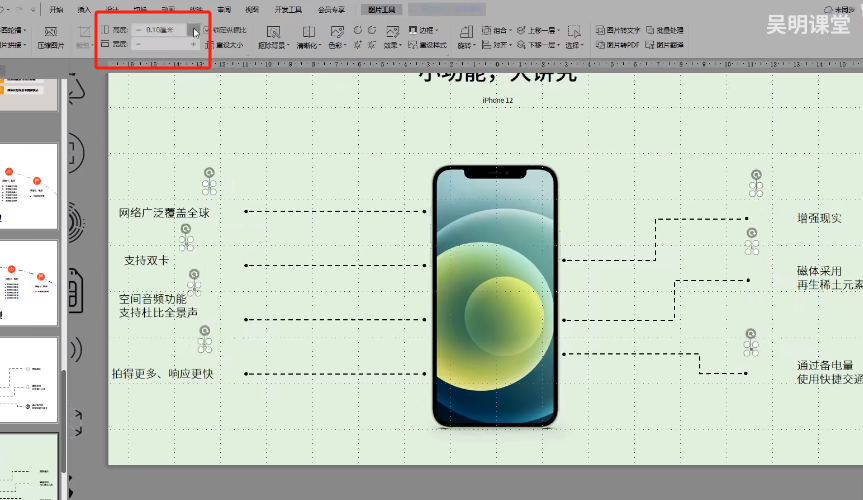The image size is (863, 500).
Task: Open the second orange-dot timeline slide thumbnail
Action: tap(29, 283)
